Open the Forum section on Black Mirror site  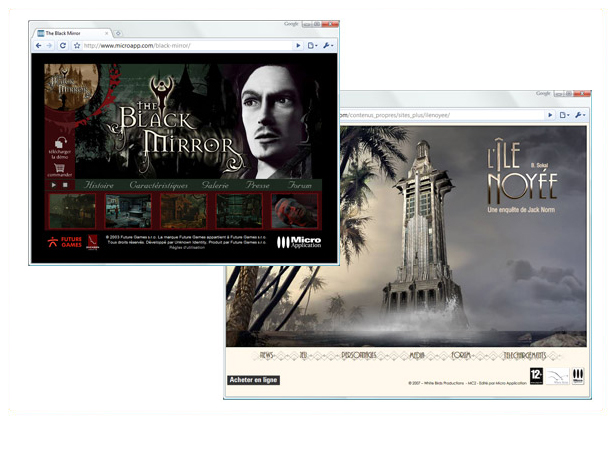[x=300, y=185]
